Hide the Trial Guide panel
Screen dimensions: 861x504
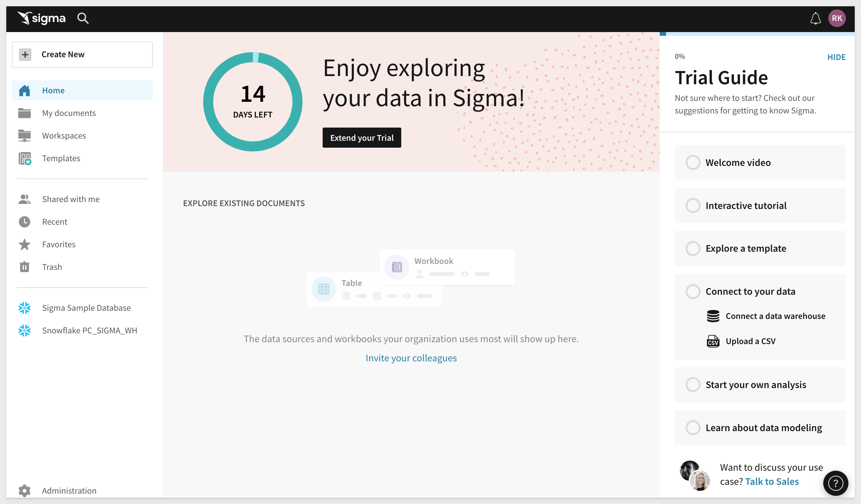pyautogui.click(x=836, y=58)
